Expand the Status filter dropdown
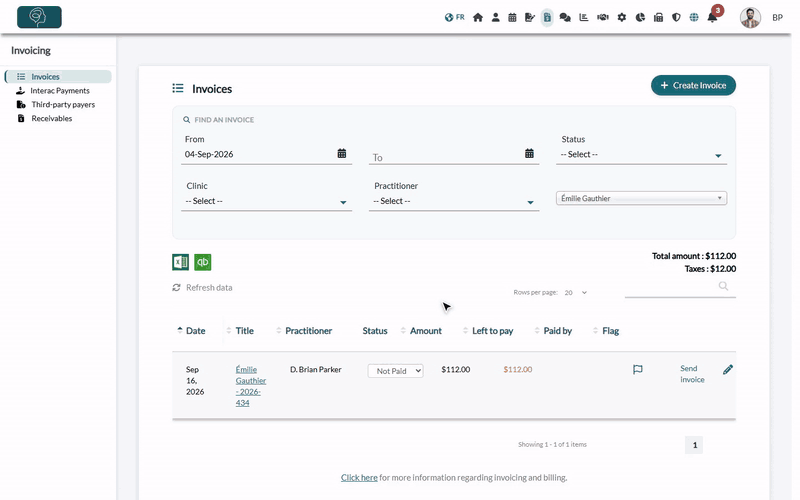 tap(641, 155)
